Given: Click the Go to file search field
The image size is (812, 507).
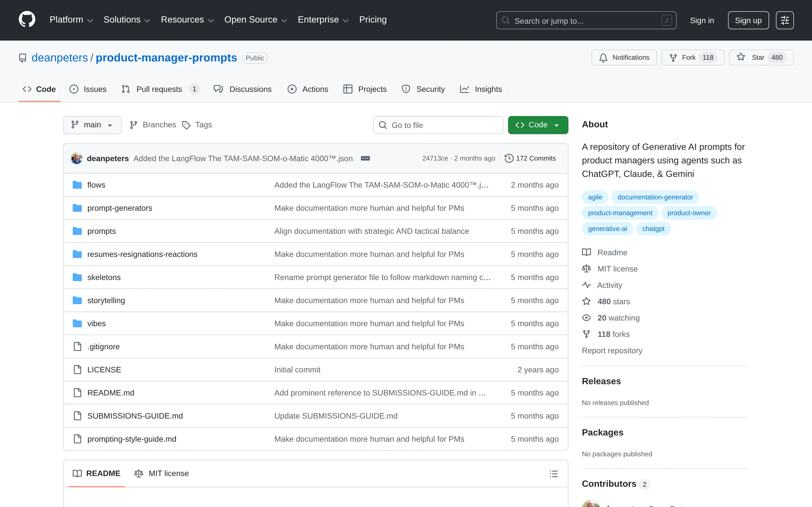Looking at the screenshot, I should [x=438, y=125].
